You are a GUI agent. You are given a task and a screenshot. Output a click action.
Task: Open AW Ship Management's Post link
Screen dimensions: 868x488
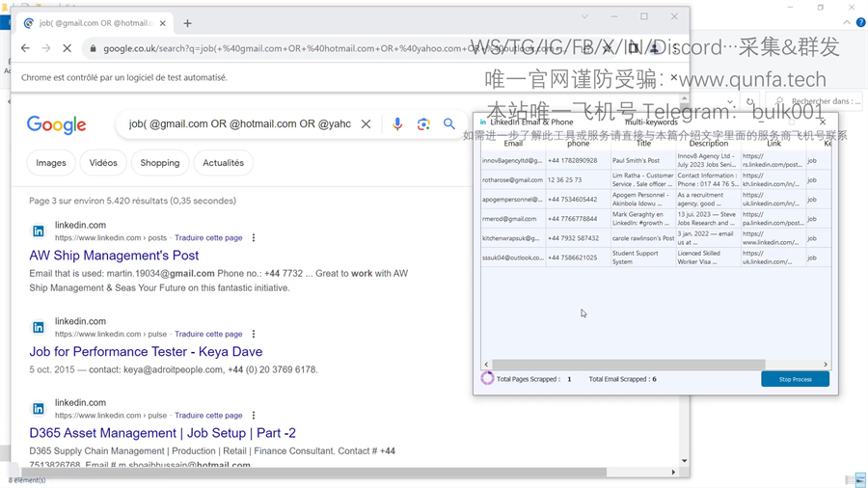click(x=114, y=256)
